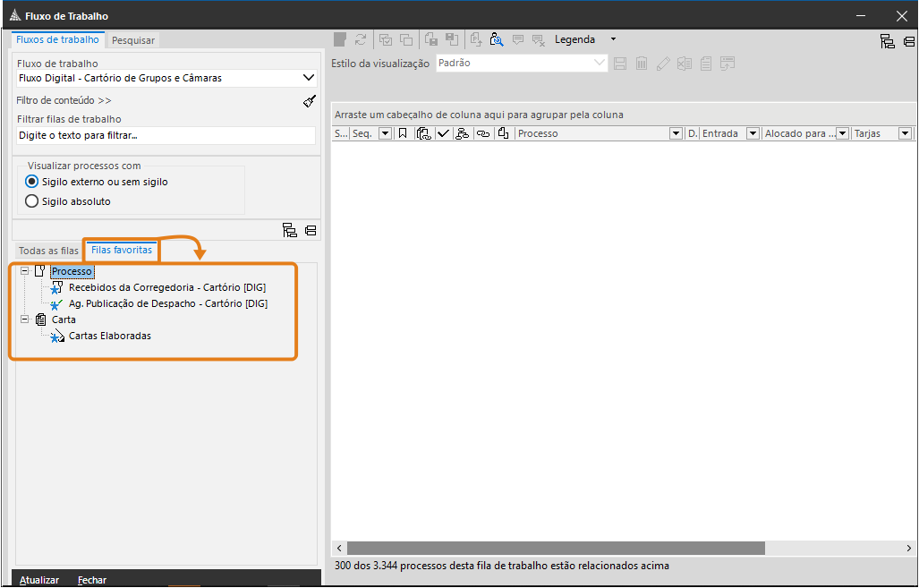Click the bookmark column header icon
The width and height of the screenshot is (919, 588).
point(403,133)
